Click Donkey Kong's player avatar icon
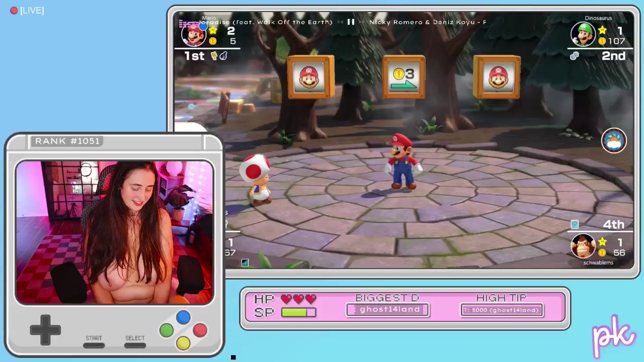Viewport: 644px width, 362px height. (583, 246)
